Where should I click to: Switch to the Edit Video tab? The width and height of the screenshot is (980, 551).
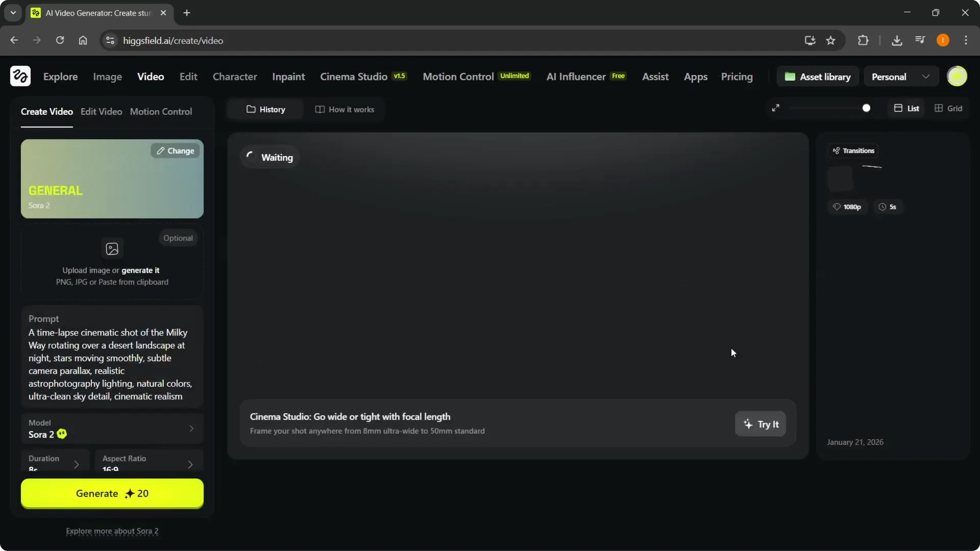coord(101,112)
